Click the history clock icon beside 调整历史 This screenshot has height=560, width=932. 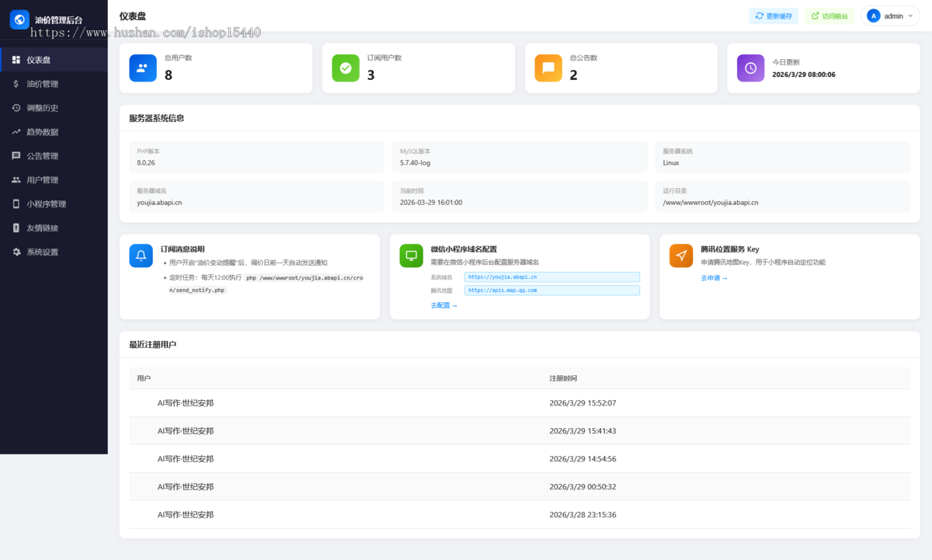point(16,108)
